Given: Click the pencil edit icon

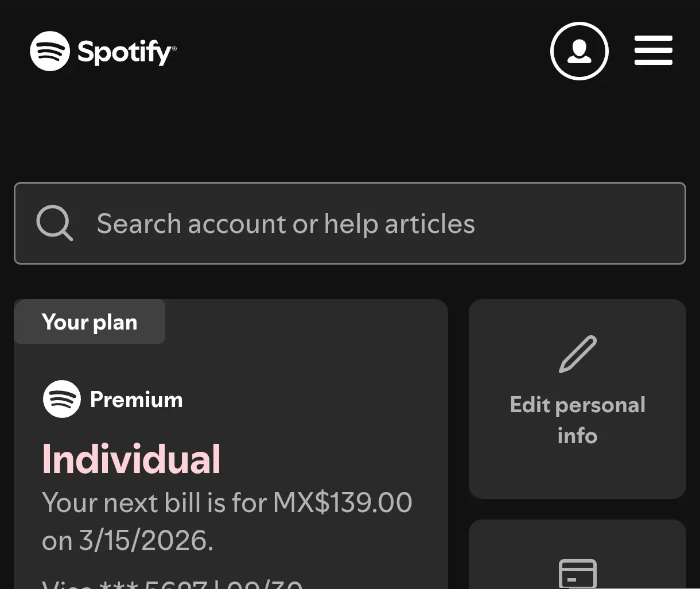Looking at the screenshot, I should point(578,354).
